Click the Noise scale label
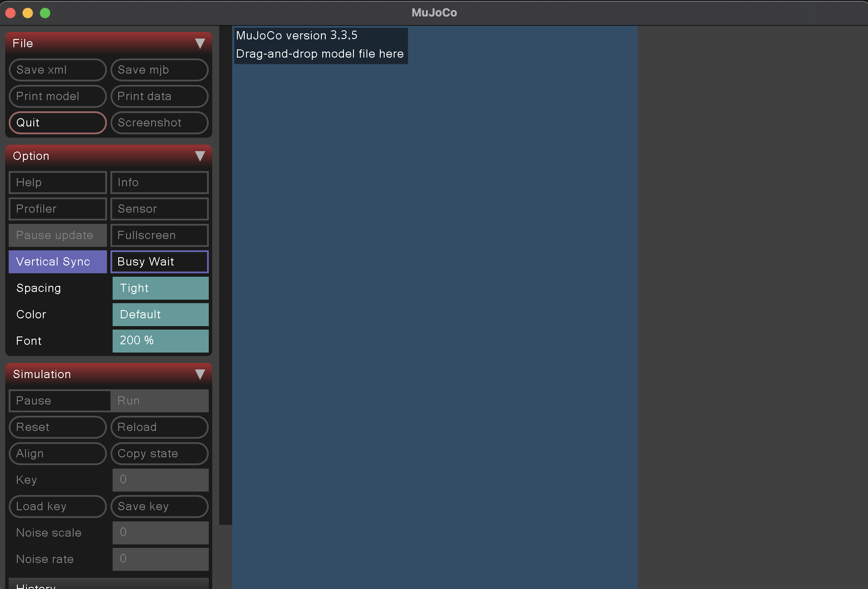 pos(49,533)
